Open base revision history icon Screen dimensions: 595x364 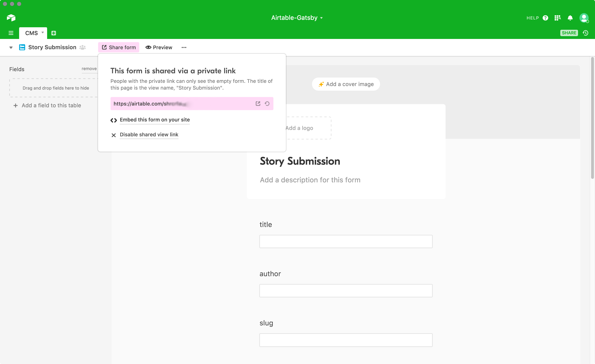586,33
